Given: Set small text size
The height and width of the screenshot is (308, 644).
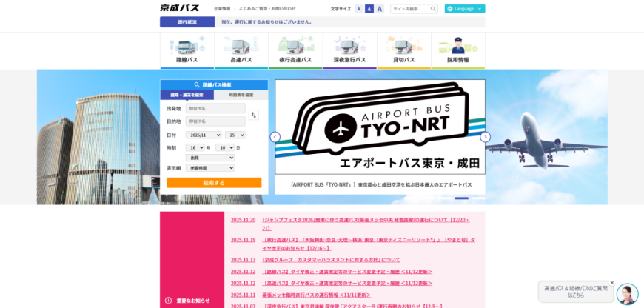Looking at the screenshot, I should tap(358, 9).
